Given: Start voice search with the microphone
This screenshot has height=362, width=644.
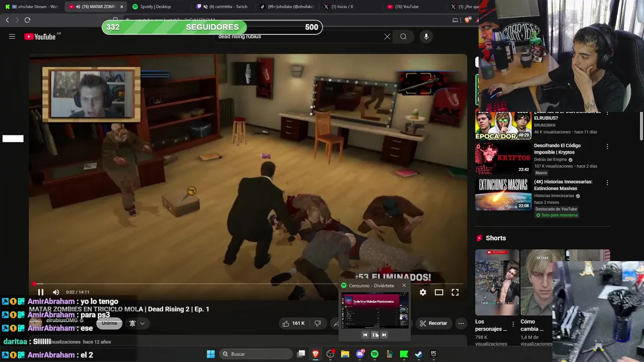Looking at the screenshot, I should 426,37.
